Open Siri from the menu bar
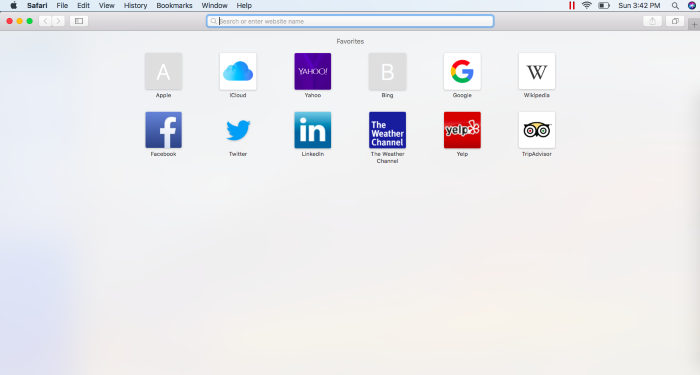This screenshot has height=375, width=700. click(692, 5)
